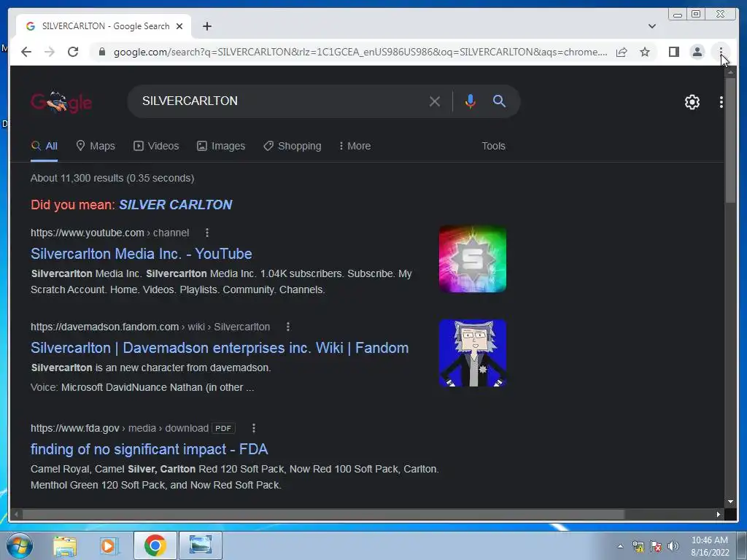Start voice search with the microphone icon
The height and width of the screenshot is (560, 747).
point(471,101)
